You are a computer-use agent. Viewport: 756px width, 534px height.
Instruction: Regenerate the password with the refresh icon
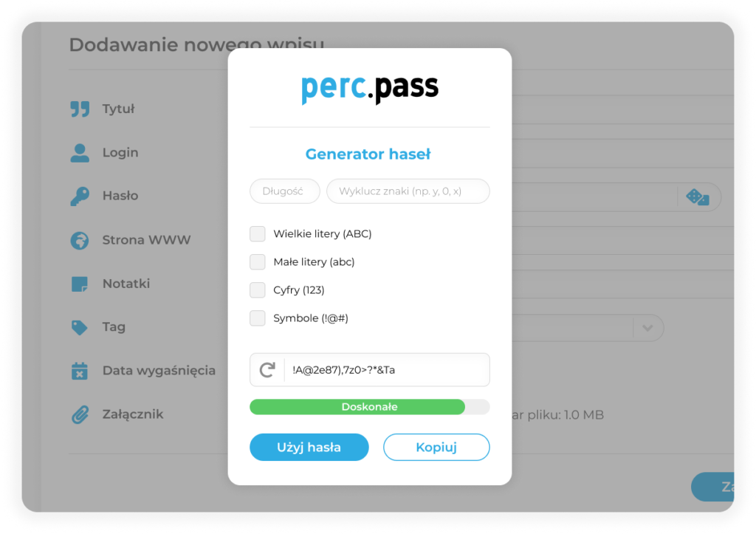click(x=269, y=369)
